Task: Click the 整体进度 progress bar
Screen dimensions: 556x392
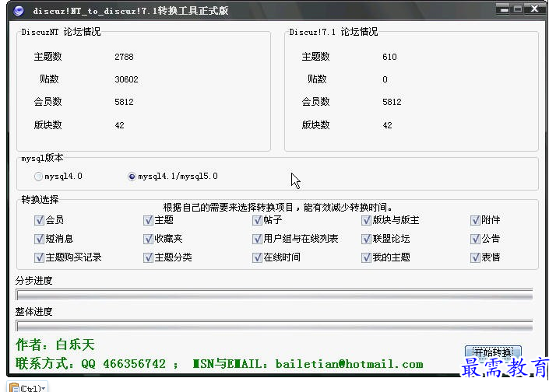Action: tap(274, 326)
